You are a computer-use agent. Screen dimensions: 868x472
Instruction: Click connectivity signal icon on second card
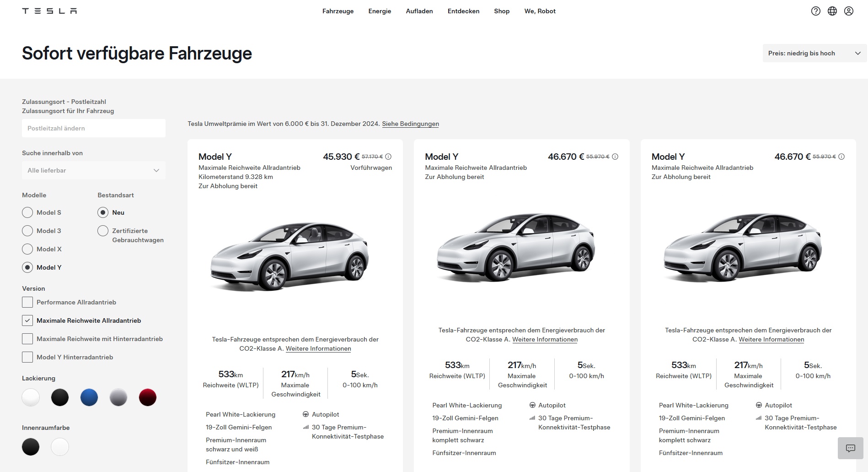click(532, 418)
